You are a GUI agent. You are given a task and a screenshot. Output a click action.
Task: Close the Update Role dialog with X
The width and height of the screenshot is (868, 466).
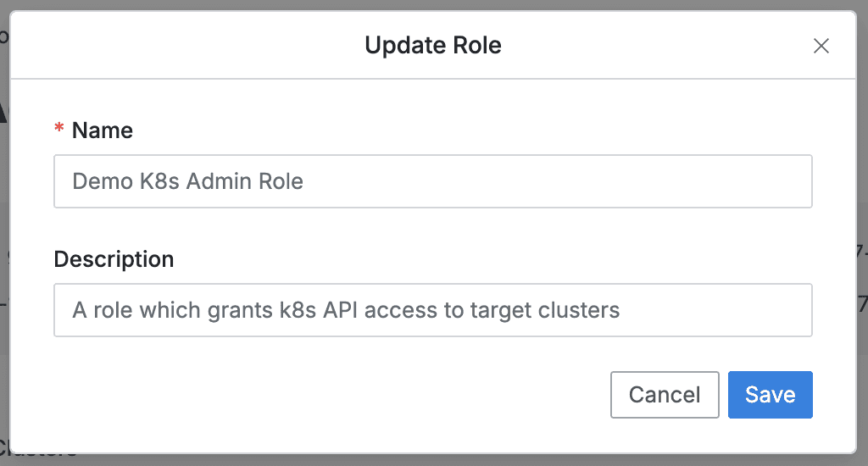coord(821,46)
